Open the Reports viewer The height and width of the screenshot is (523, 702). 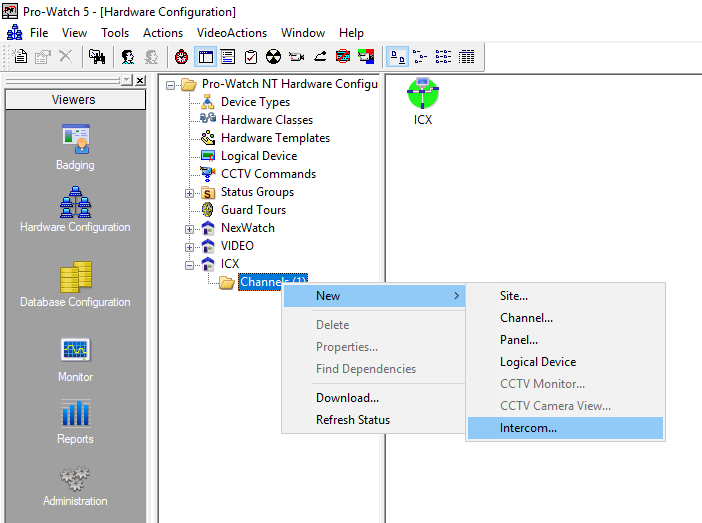(75, 418)
